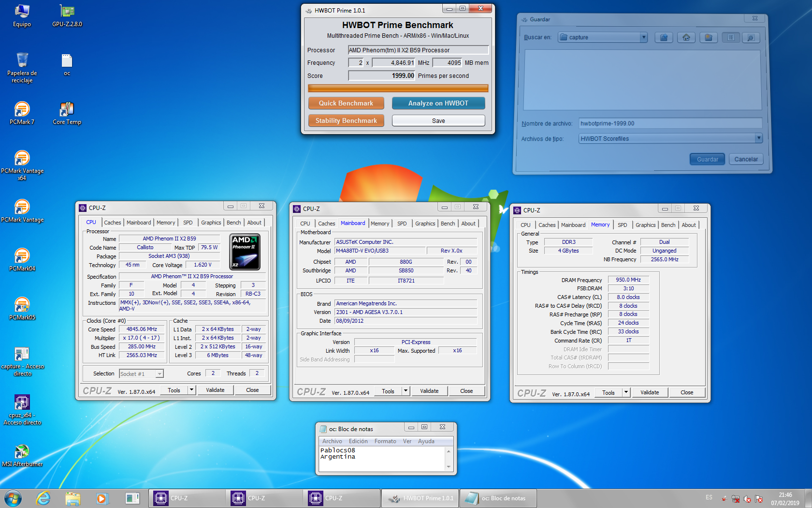812x508 pixels.
Task: Switch to HWBOT Prime 1.0.1 taskbar button
Action: (x=420, y=498)
